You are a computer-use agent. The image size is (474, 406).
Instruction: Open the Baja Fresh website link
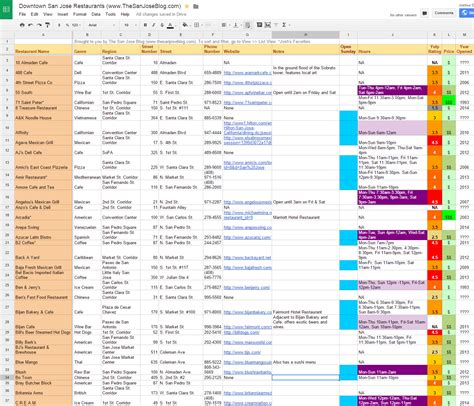pyautogui.click(x=247, y=268)
